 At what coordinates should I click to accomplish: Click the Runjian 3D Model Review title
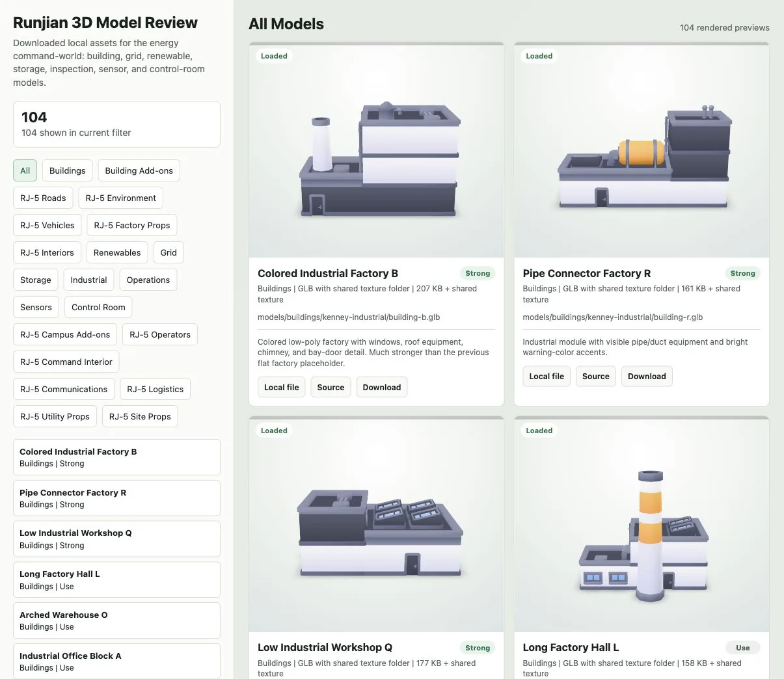coord(105,23)
